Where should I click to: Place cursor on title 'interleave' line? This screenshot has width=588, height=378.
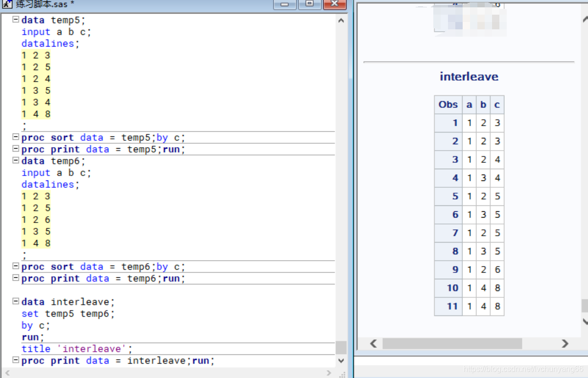pos(77,349)
